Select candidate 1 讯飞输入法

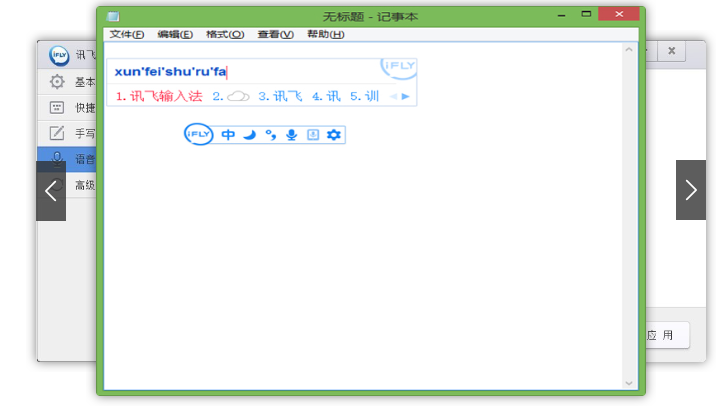(159, 96)
